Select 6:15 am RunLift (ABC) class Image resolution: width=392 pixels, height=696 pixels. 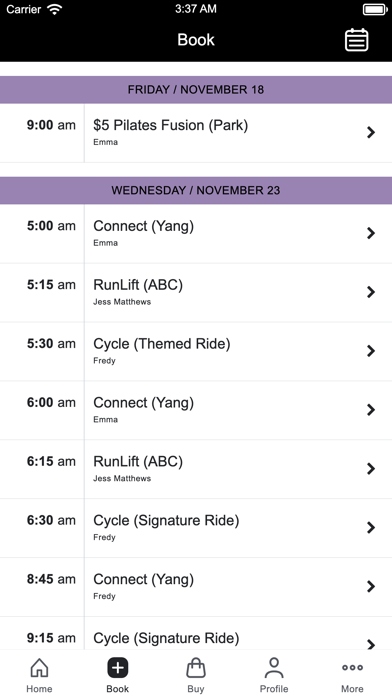click(196, 469)
